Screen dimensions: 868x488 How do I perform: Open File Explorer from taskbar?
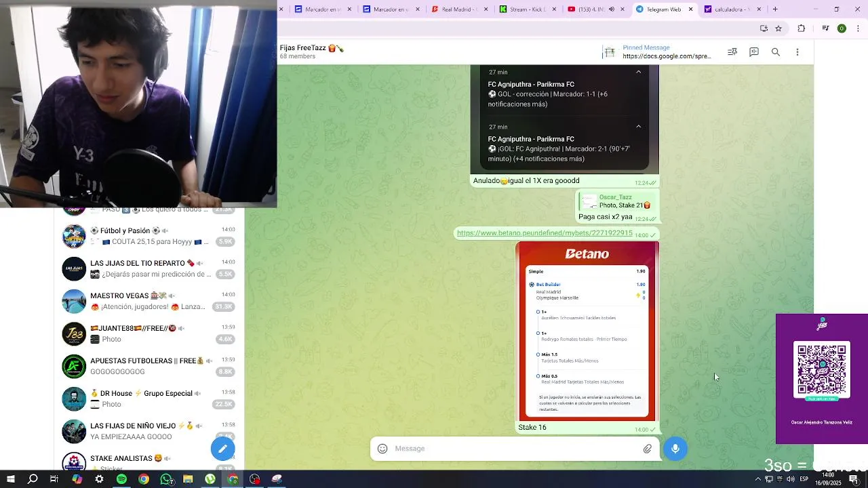tap(188, 479)
